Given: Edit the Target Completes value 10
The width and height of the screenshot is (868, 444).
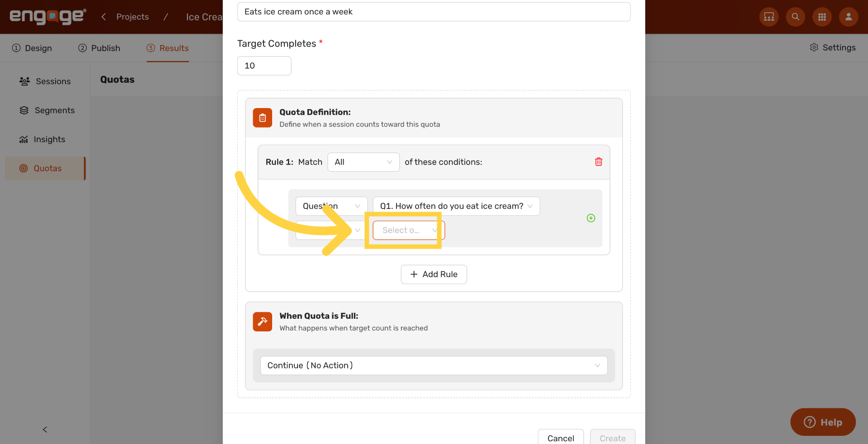Looking at the screenshot, I should (x=264, y=66).
